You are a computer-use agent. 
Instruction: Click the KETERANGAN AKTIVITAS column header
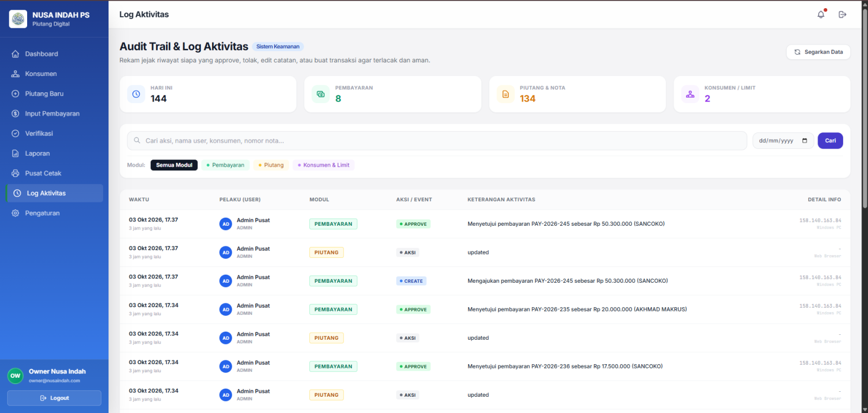501,200
